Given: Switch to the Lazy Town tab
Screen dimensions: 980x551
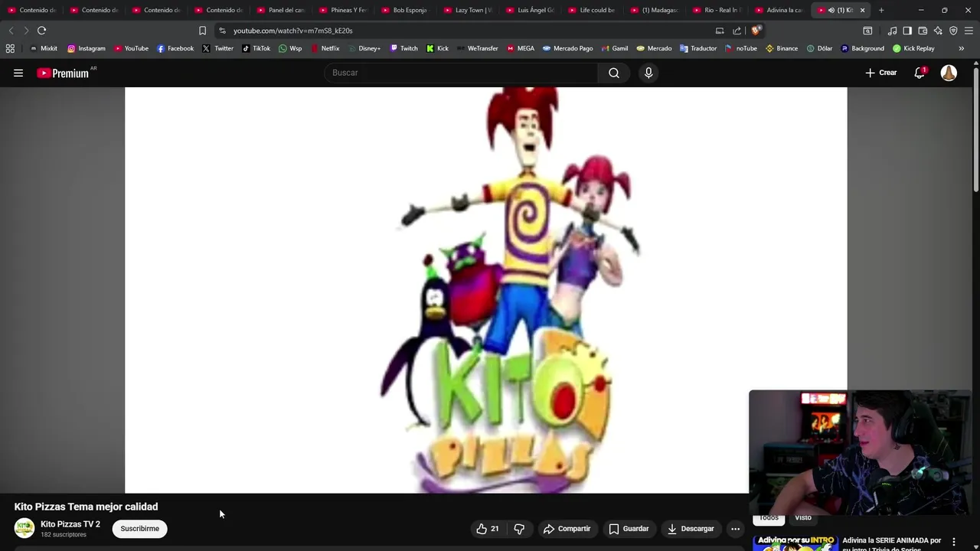Looking at the screenshot, I should (x=467, y=10).
